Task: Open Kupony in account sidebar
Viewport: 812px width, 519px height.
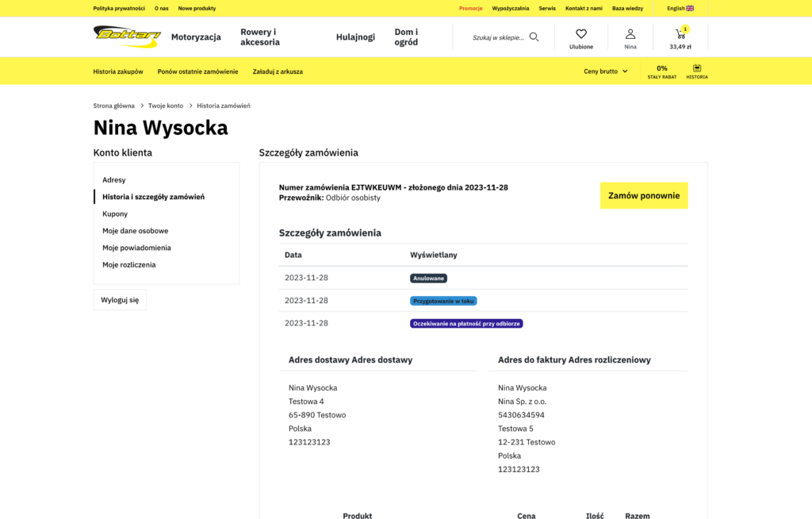Action: click(x=115, y=214)
